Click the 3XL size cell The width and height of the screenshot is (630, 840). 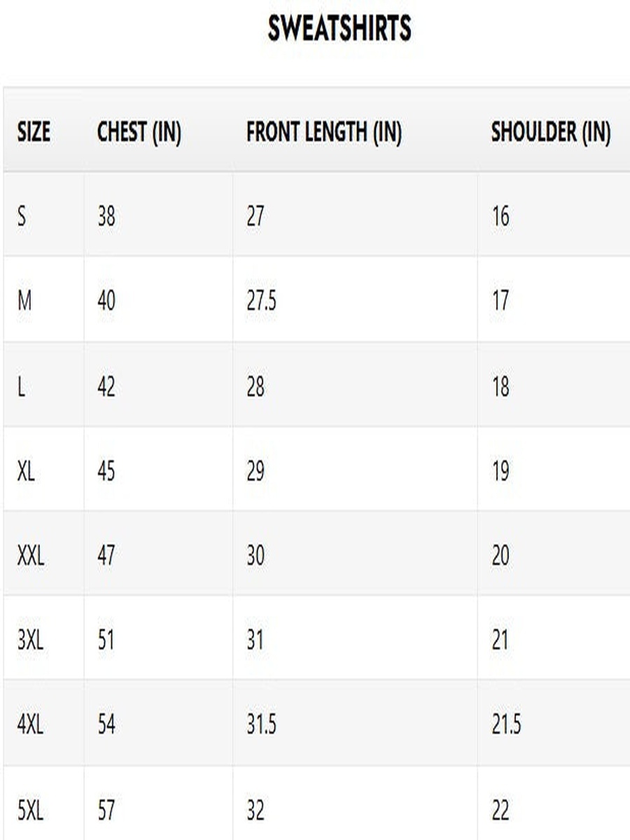click(x=30, y=640)
